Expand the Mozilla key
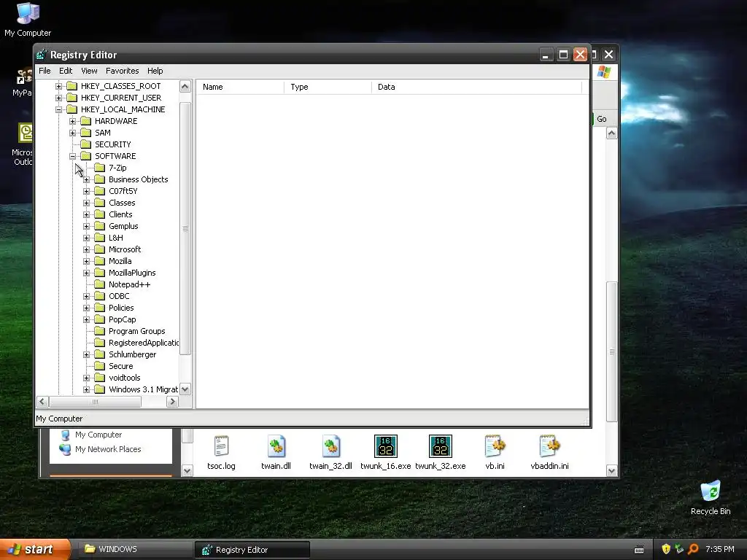This screenshot has height=560, width=747. [x=86, y=261]
